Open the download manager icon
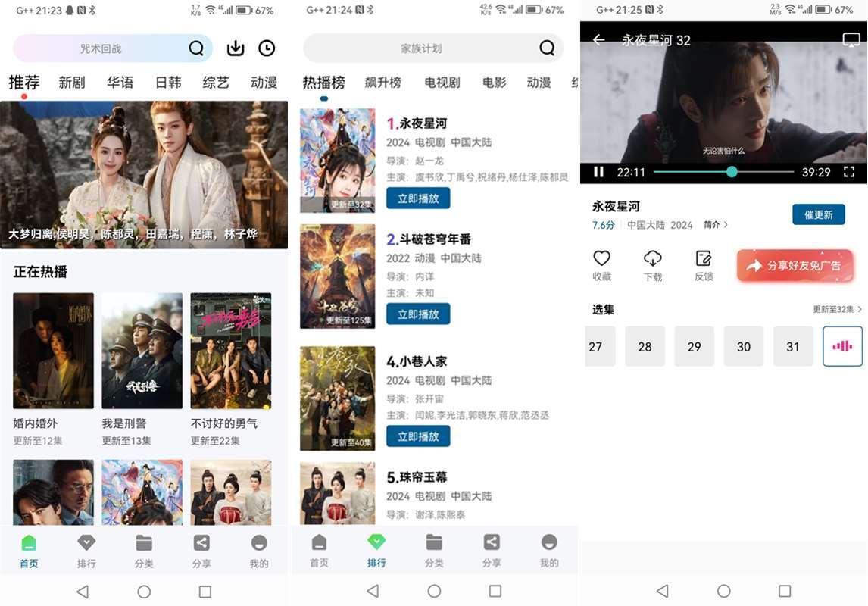Screen dimensions: 868x606 pyautogui.click(x=236, y=48)
